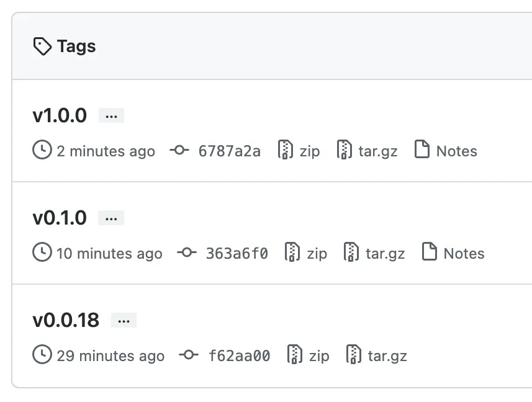Click the zip file icon for v1.0.0
Viewport: 532px width, 402px height.
[286, 151]
